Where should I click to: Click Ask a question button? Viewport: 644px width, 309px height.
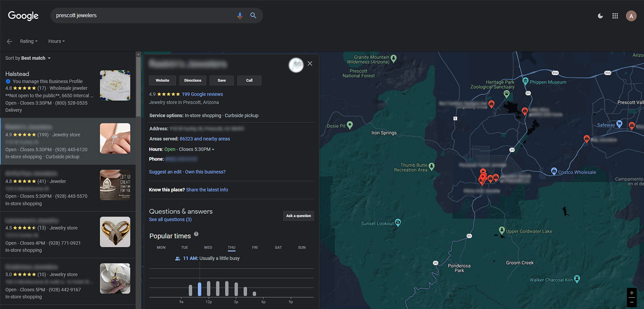click(299, 216)
